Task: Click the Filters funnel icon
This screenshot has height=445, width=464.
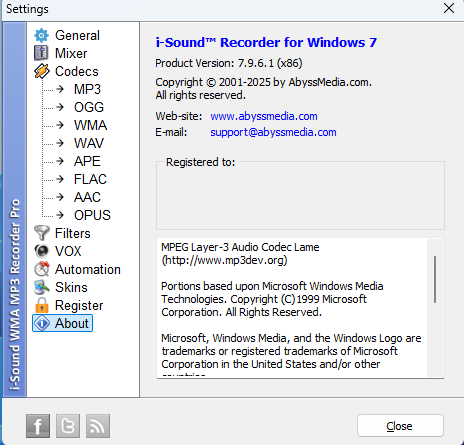Action: tap(41, 233)
